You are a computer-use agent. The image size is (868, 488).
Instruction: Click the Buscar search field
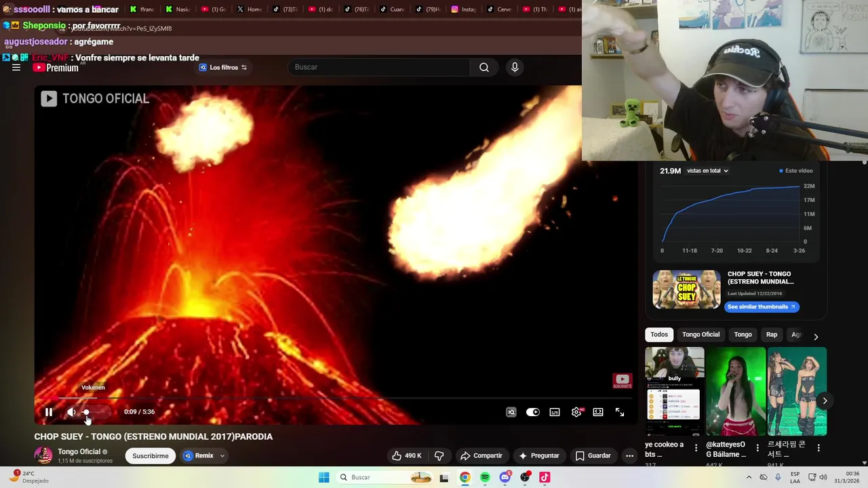click(x=378, y=67)
